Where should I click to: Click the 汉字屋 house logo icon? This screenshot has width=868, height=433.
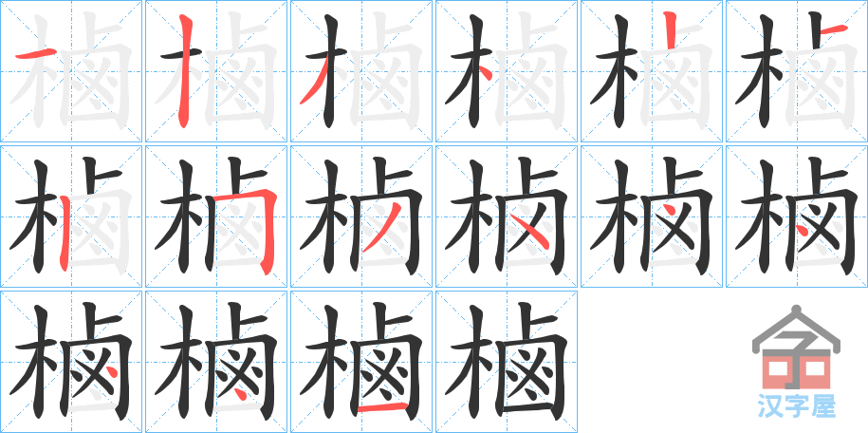(796, 348)
